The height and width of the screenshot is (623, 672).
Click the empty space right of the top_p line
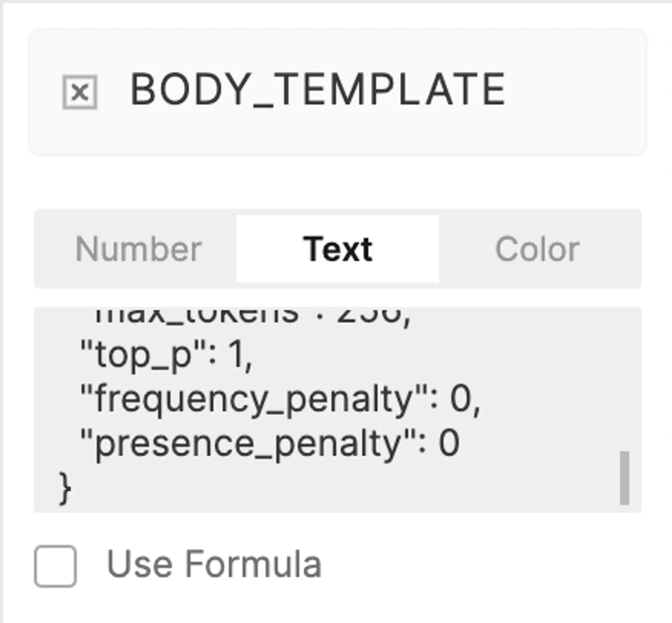click(435, 355)
